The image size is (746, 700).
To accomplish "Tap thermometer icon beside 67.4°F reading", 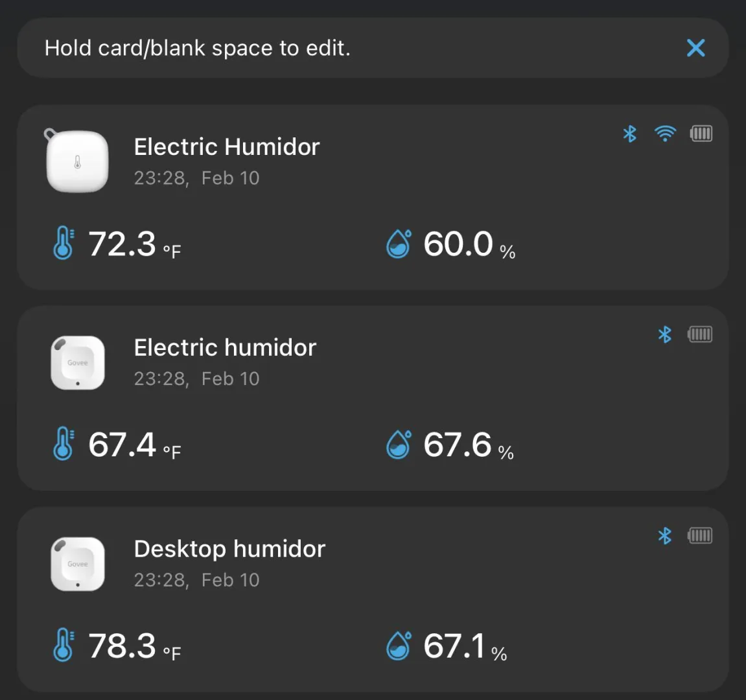I will (x=63, y=444).
